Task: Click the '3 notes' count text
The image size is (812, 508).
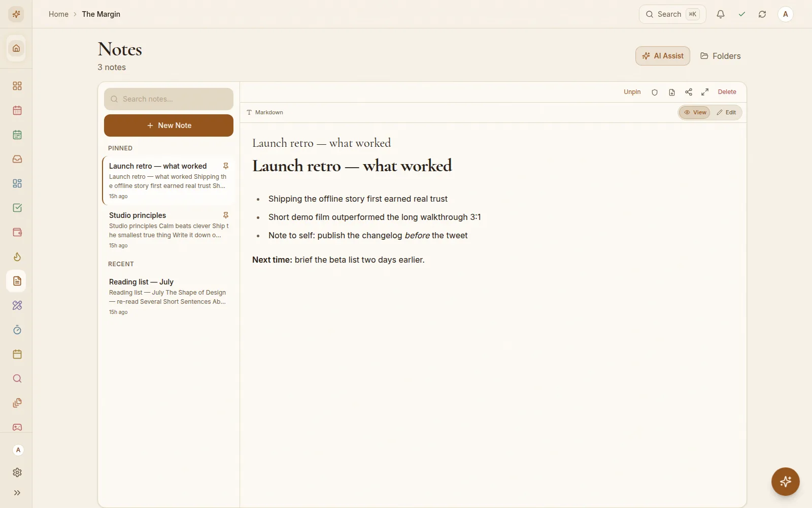Action: pyautogui.click(x=112, y=67)
